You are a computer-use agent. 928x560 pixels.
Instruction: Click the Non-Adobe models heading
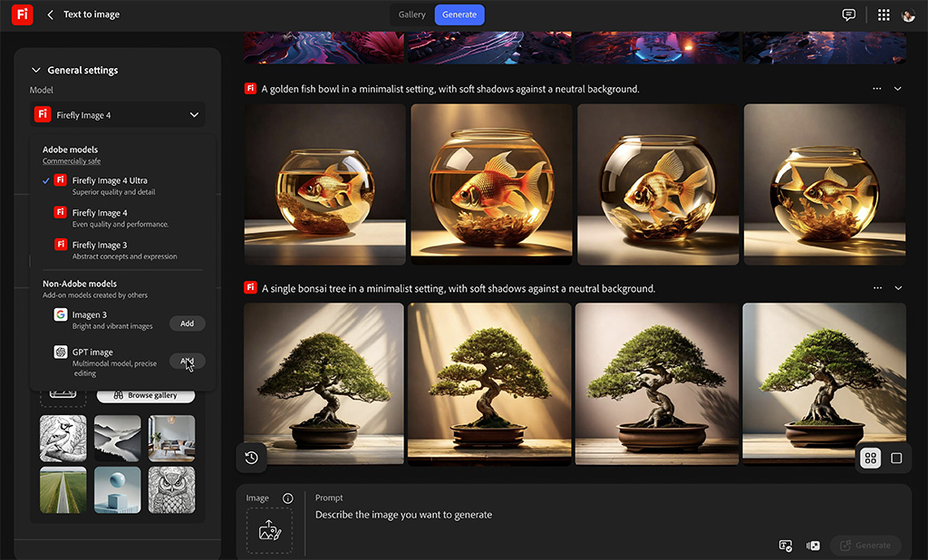[80, 284]
